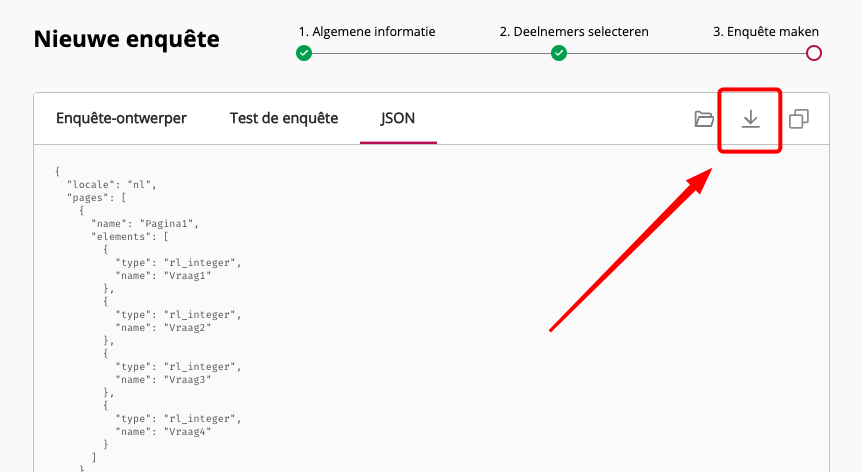863x472 pixels.
Task: Click the "locale": "nl" line in editor
Action: tap(112, 184)
